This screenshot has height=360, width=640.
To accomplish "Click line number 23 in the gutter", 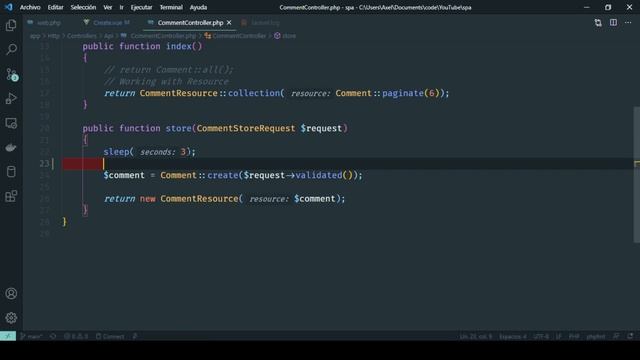I will pyautogui.click(x=44, y=163).
